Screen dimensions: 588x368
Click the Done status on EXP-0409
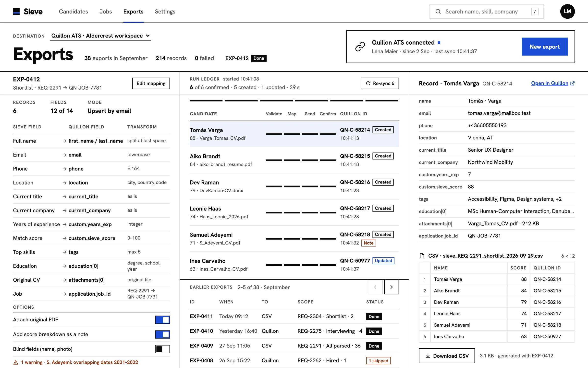374,346
